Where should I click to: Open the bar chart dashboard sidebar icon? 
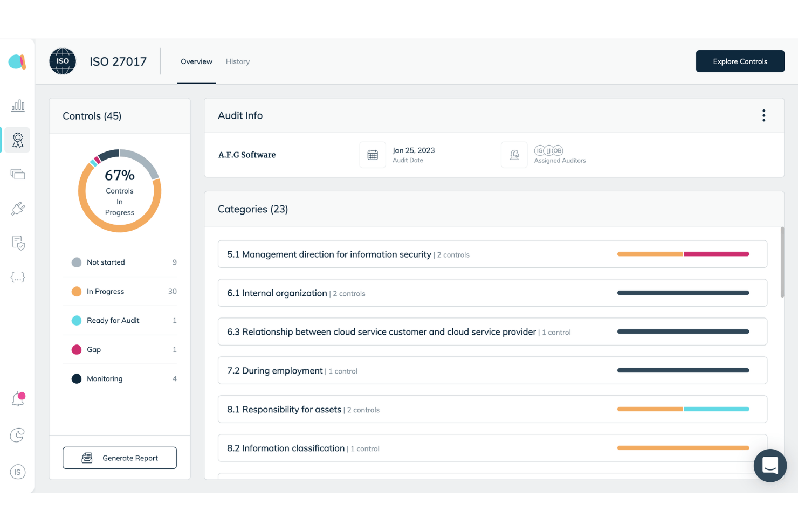click(18, 105)
